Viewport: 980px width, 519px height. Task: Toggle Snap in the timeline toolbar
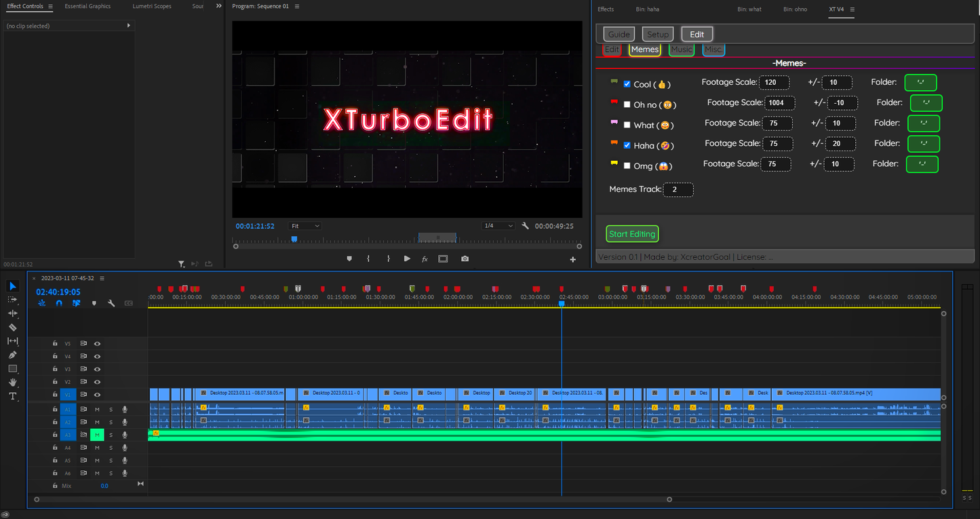tap(59, 304)
